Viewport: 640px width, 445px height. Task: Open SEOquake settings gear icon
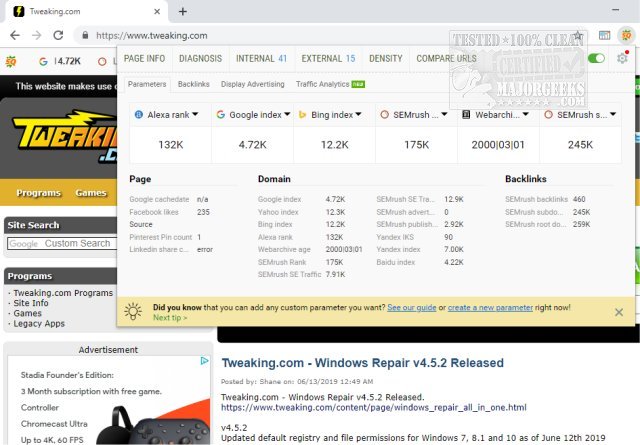[622, 58]
